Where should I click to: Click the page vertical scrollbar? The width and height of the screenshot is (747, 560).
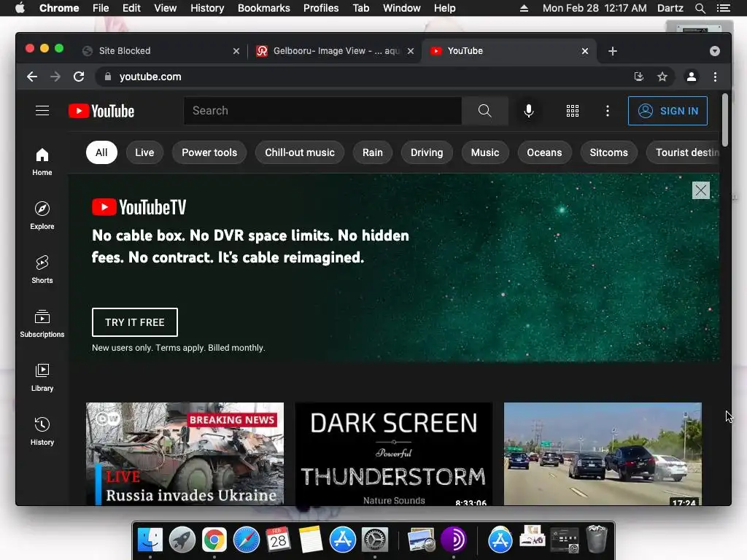[x=724, y=120]
